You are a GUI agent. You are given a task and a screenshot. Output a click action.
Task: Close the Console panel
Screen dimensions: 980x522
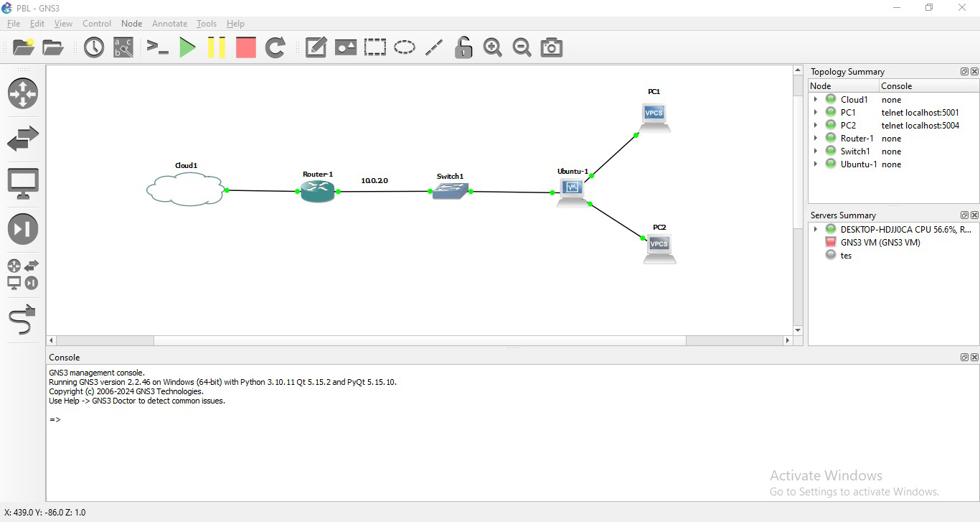pyautogui.click(x=974, y=358)
